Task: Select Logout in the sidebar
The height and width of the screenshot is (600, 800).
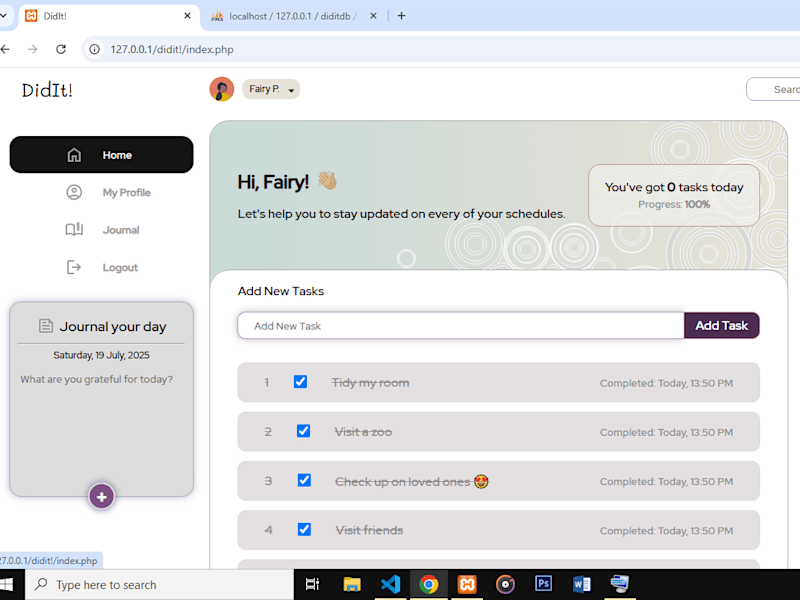Action: [x=102, y=267]
